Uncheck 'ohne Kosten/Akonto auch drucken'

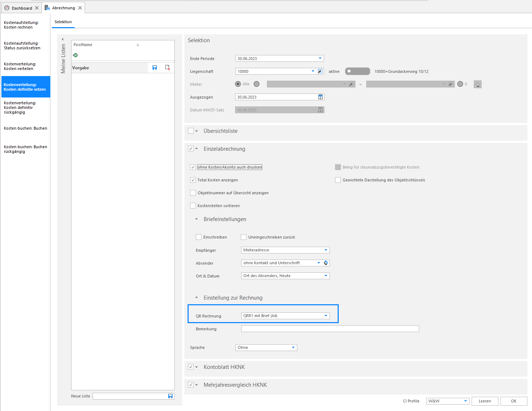click(x=193, y=167)
